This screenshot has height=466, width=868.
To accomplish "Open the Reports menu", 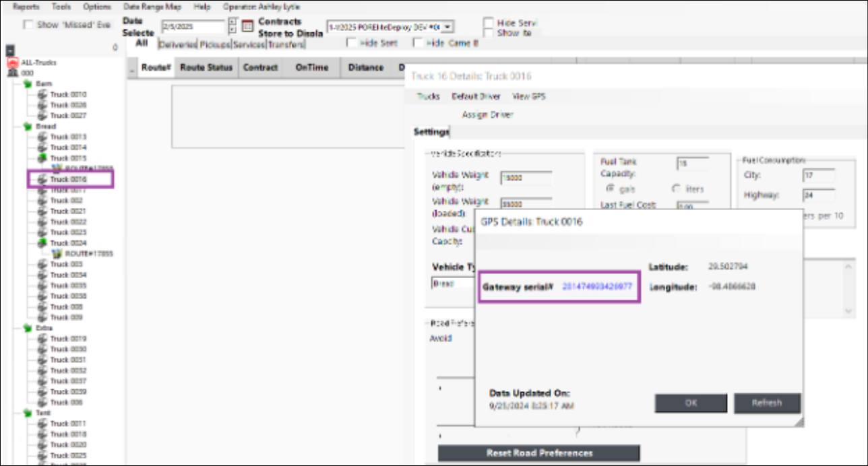I will (26, 6).
